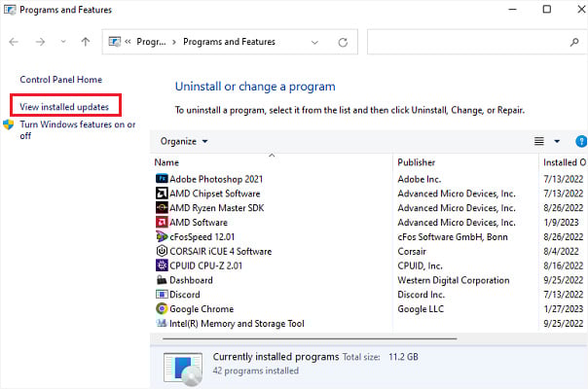The image size is (588, 389).
Task: Refresh the Programs and Features list
Action: tap(343, 43)
